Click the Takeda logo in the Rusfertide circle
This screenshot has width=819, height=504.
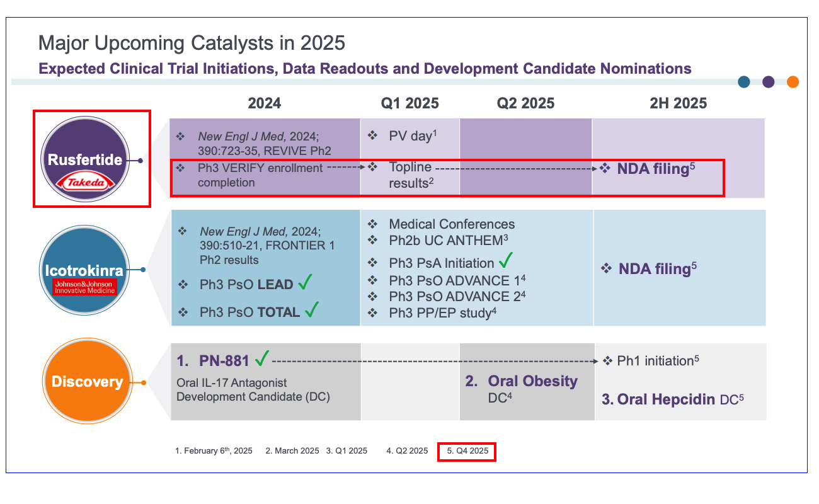[x=85, y=183]
